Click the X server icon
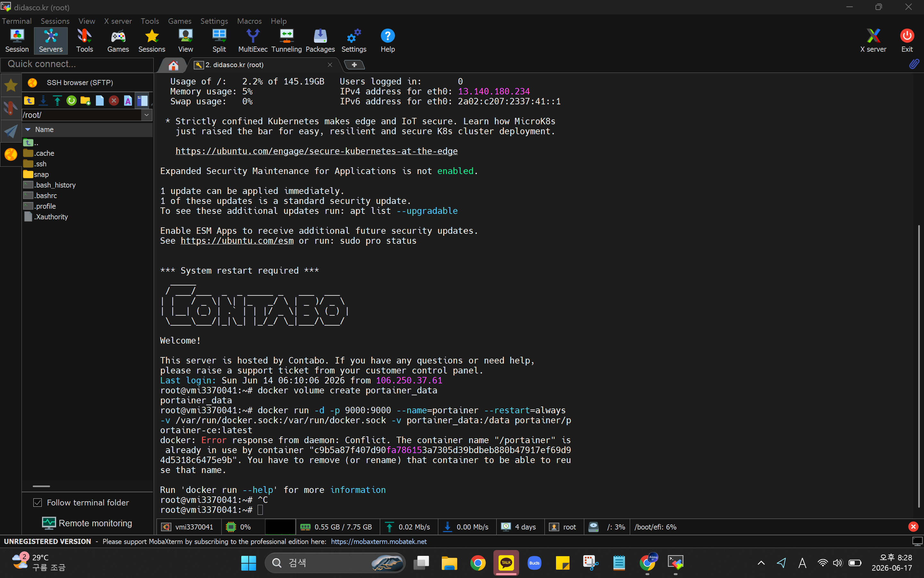 [873, 40]
